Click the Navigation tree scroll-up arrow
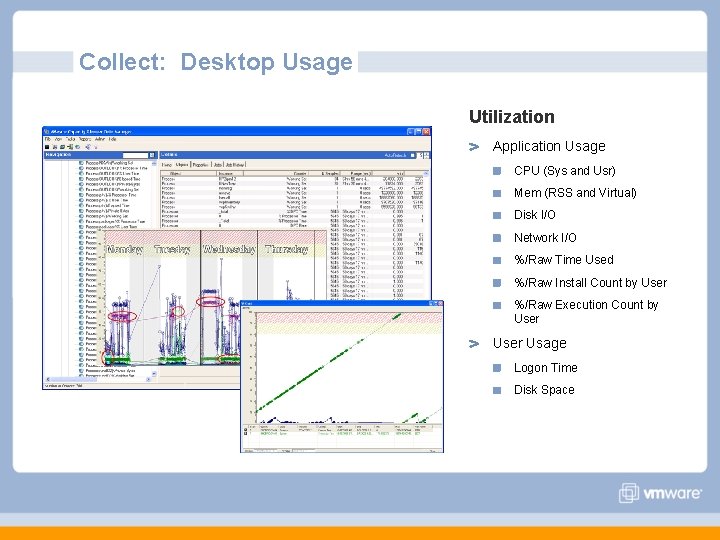Viewport: 720px width, 540px height. coord(154,163)
